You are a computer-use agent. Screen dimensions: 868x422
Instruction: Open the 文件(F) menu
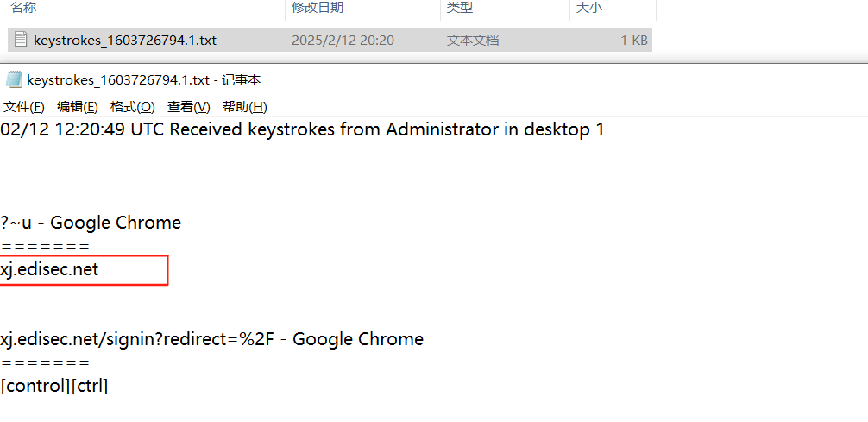coord(24,107)
